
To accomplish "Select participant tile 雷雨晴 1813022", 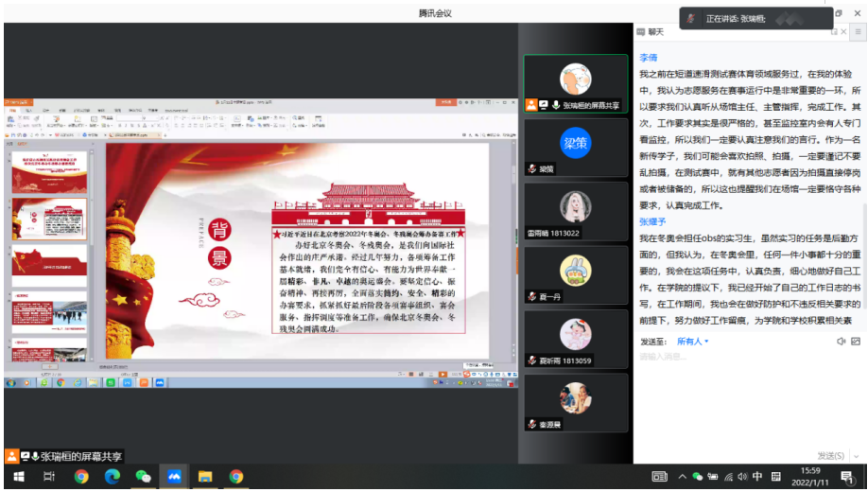I will point(576,212).
